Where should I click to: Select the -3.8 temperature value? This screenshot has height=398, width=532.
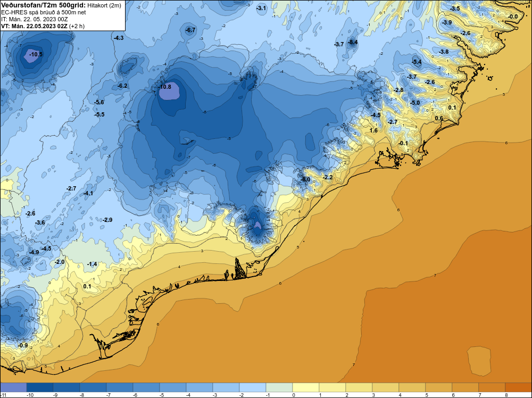point(444,52)
